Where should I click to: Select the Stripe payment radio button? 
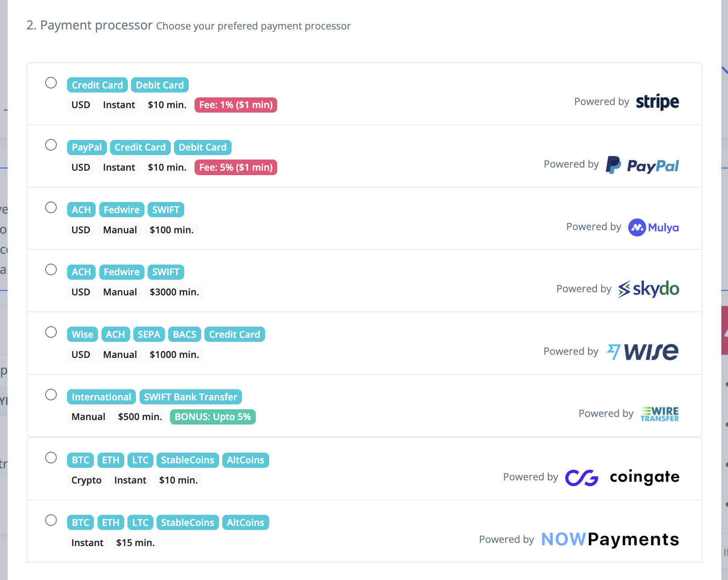(51, 83)
